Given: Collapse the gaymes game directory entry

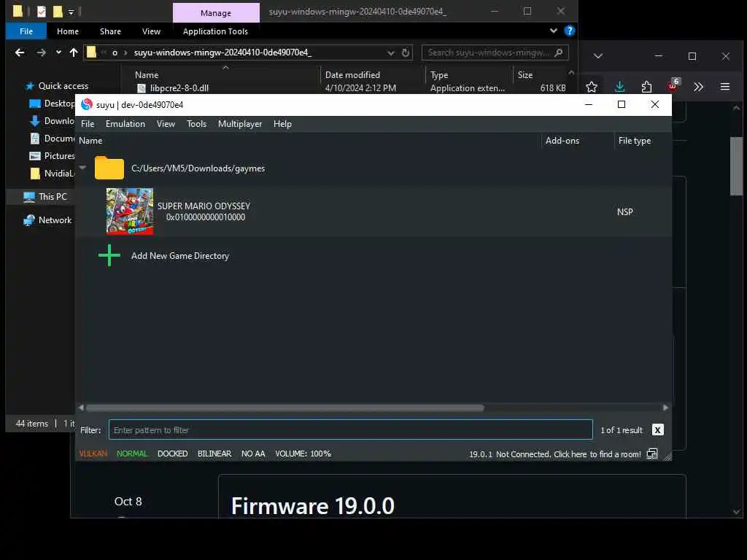Looking at the screenshot, I should 83,168.
